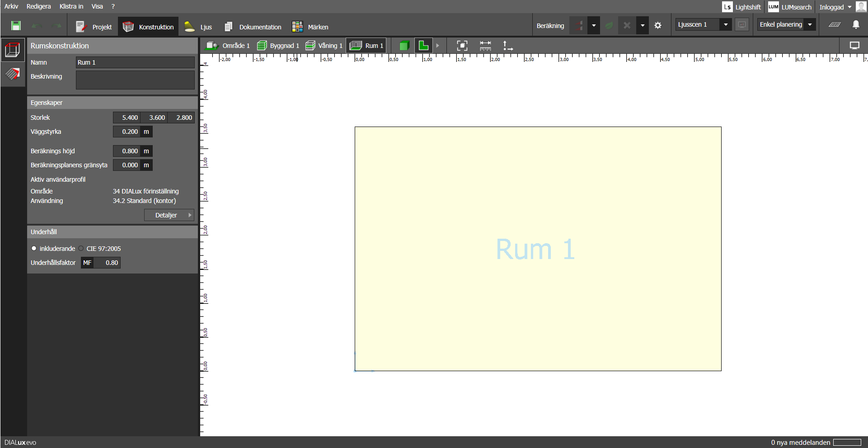Image resolution: width=868 pixels, height=448 pixels.
Task: Switch to the Konstruktion mode tab
Action: click(x=148, y=27)
